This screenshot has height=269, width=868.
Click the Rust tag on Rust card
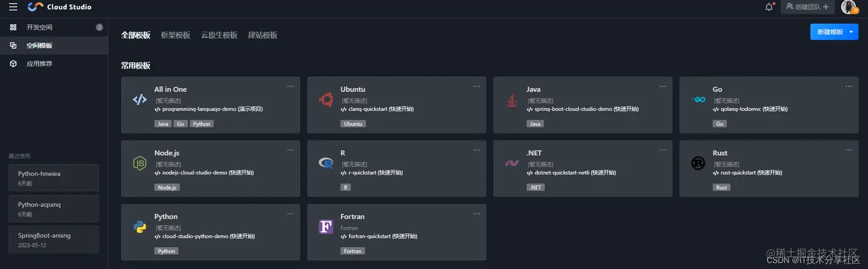pos(722,187)
